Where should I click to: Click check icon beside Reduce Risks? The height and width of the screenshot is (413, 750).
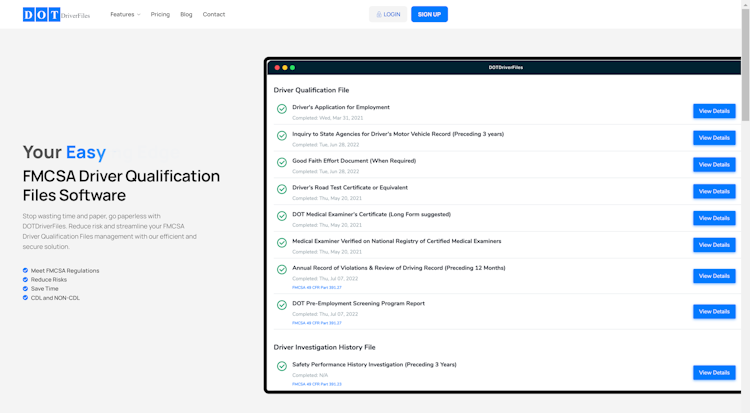(25, 279)
